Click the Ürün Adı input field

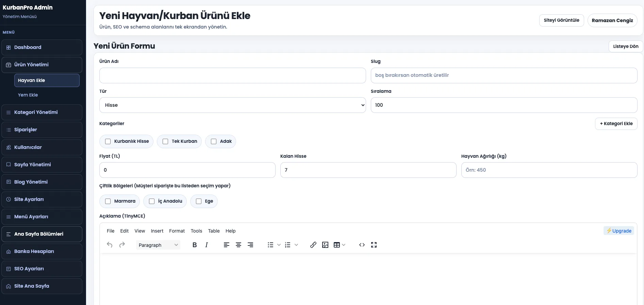232,75
